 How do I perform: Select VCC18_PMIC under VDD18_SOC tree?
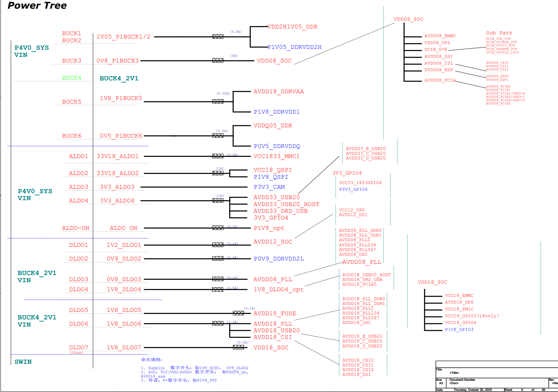tap(459, 309)
